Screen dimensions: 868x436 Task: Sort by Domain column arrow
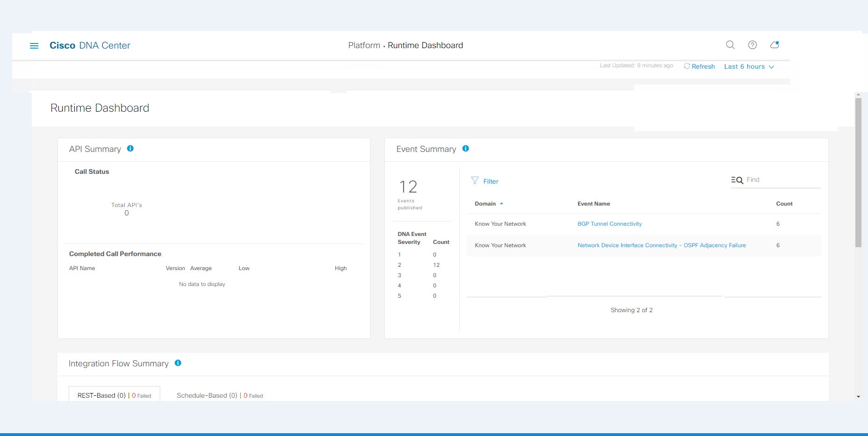click(x=502, y=204)
